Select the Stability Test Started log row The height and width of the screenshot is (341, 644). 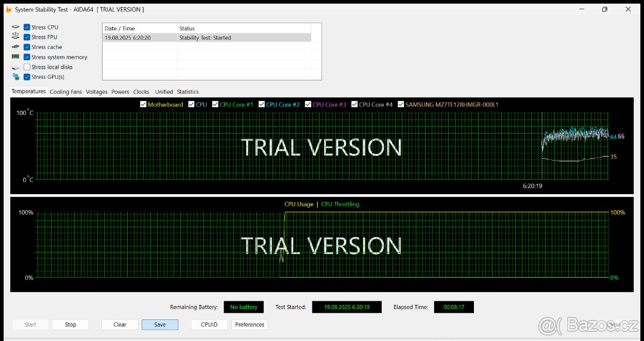(x=207, y=38)
